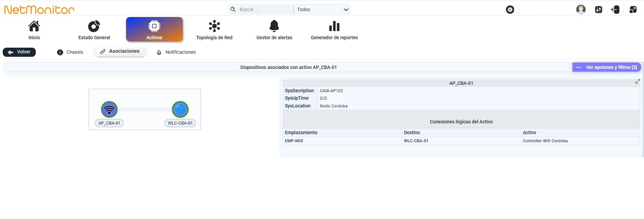
Task: Click the NetMonitor logo
Action: point(39,9)
